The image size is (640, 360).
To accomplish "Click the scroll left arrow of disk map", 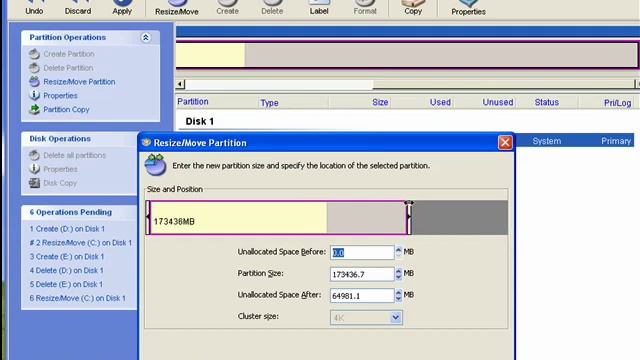I will [180, 84].
